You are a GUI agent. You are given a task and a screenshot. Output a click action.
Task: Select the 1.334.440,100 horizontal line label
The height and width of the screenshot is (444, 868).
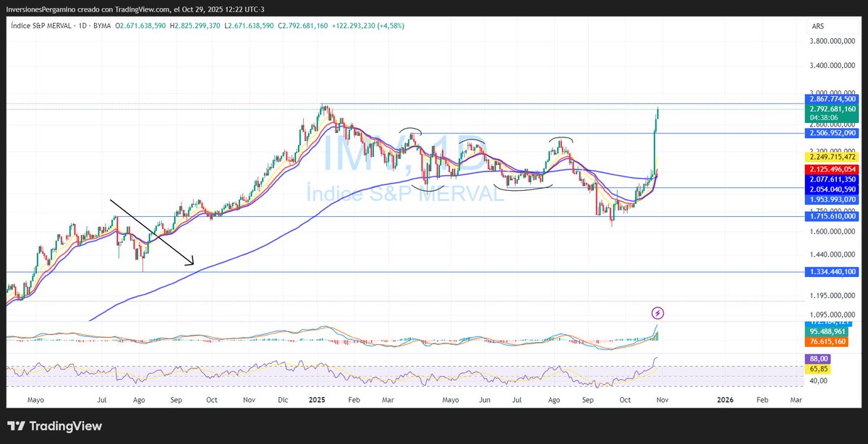click(x=832, y=272)
